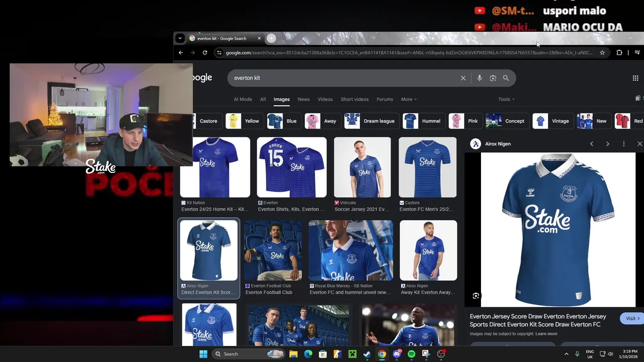The width and height of the screenshot is (644, 362).
Task: Switch to All results tab
Action: tap(263, 99)
